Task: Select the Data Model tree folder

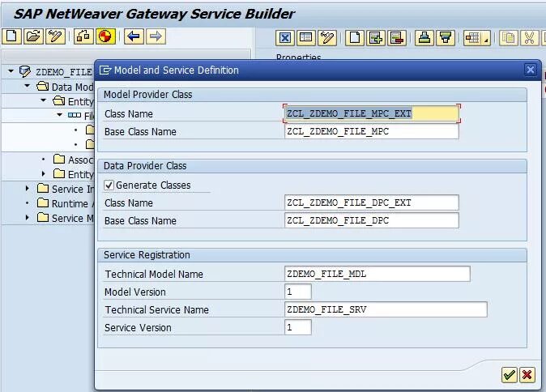Action: click(x=72, y=87)
